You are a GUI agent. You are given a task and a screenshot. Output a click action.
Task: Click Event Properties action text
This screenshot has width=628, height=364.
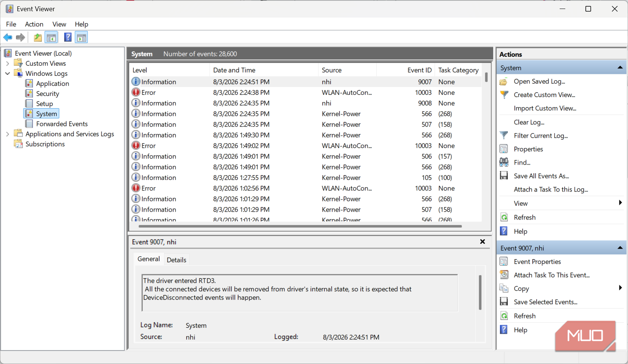537,262
